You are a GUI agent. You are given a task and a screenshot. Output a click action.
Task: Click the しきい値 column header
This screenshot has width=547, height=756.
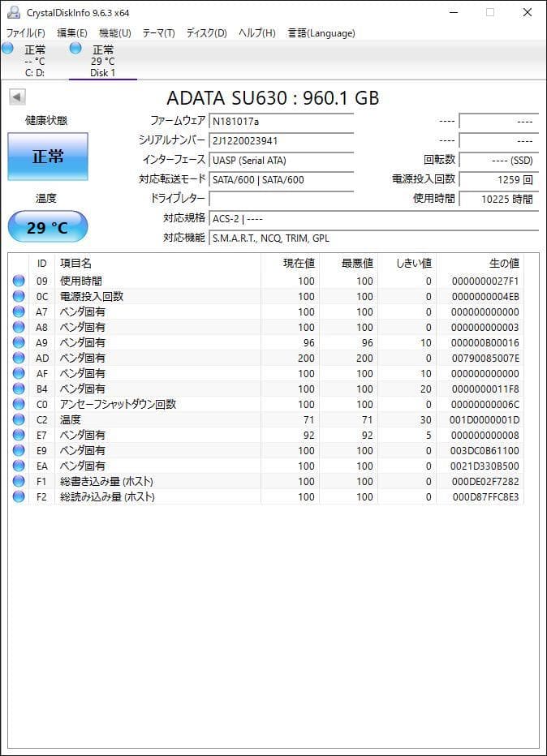tap(407, 264)
